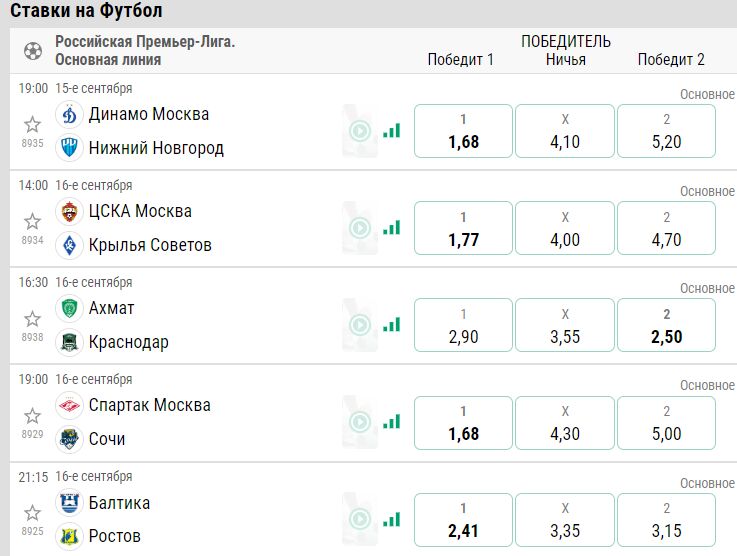Open statistics bars for CSKA Moscow match
The height and width of the screenshot is (556, 737).
[391, 228]
